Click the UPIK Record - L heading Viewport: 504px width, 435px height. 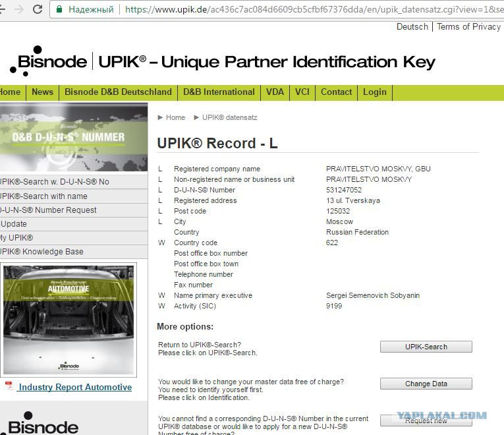click(217, 143)
